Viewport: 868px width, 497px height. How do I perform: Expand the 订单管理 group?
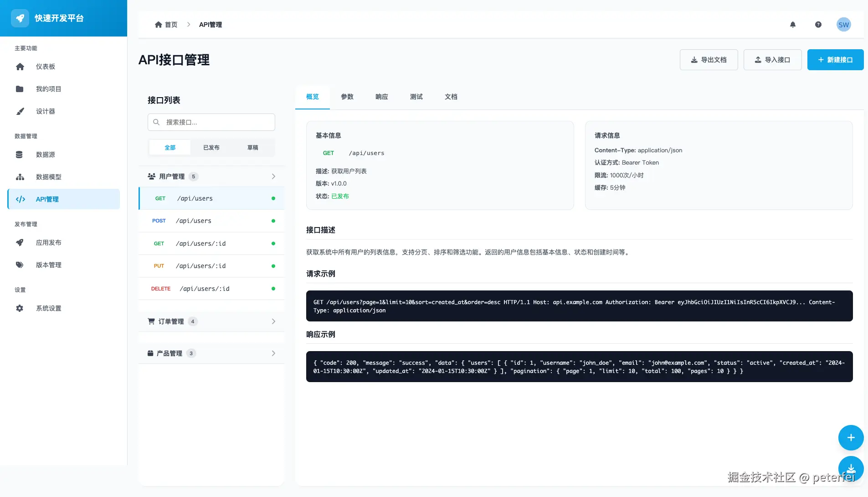point(212,321)
